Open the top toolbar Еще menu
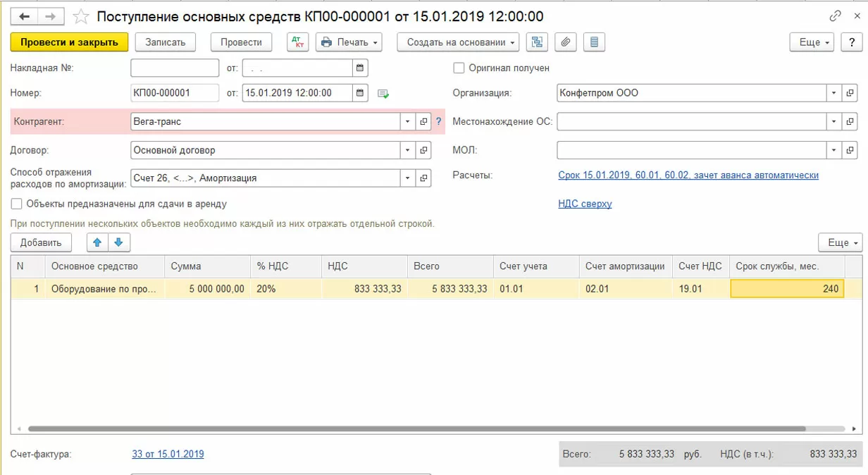Image resolution: width=868 pixels, height=475 pixels. [812, 42]
